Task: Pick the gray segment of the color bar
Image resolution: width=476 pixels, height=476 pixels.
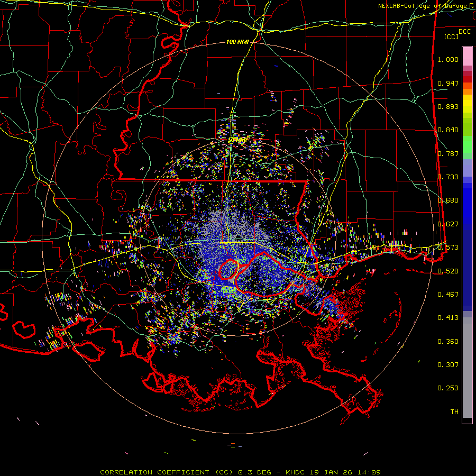Action: [467, 368]
